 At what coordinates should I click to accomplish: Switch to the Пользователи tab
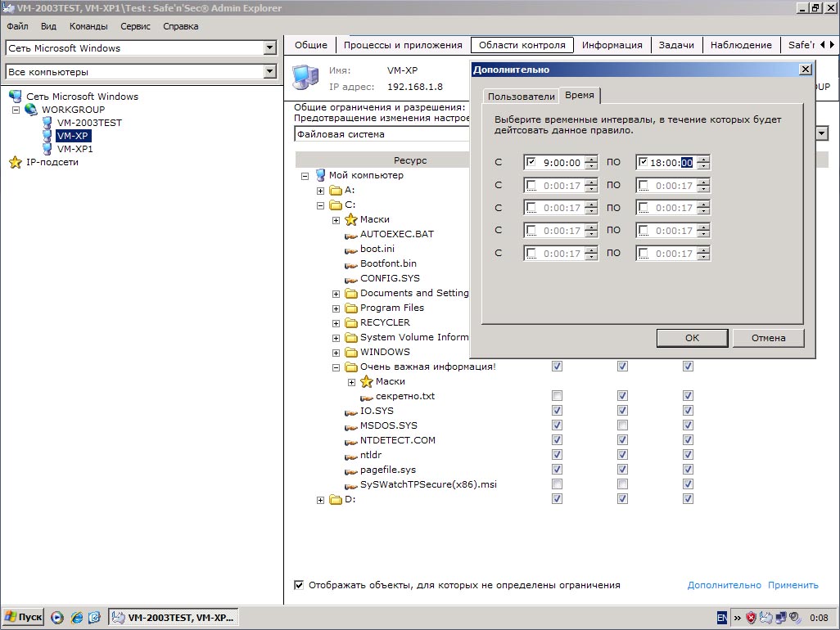[521, 97]
